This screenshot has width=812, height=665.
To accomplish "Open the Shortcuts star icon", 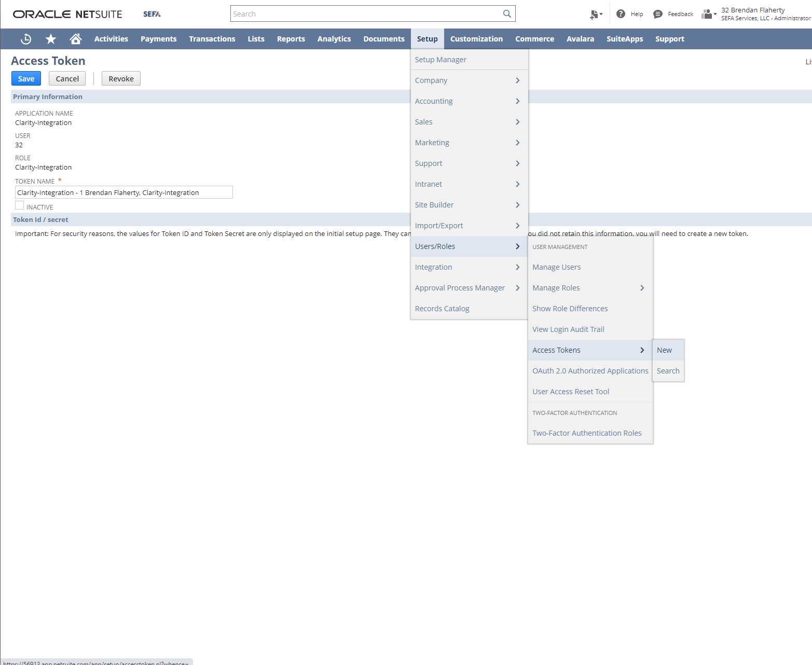I will click(51, 39).
